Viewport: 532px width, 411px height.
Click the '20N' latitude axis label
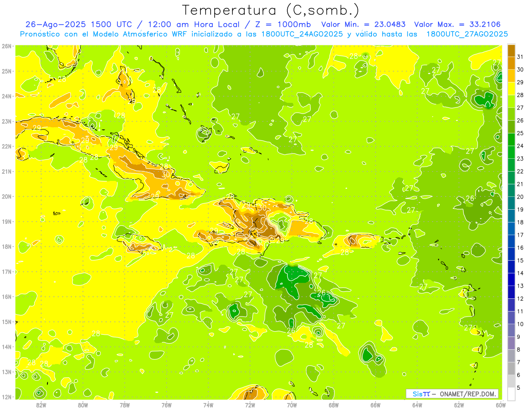(7, 196)
